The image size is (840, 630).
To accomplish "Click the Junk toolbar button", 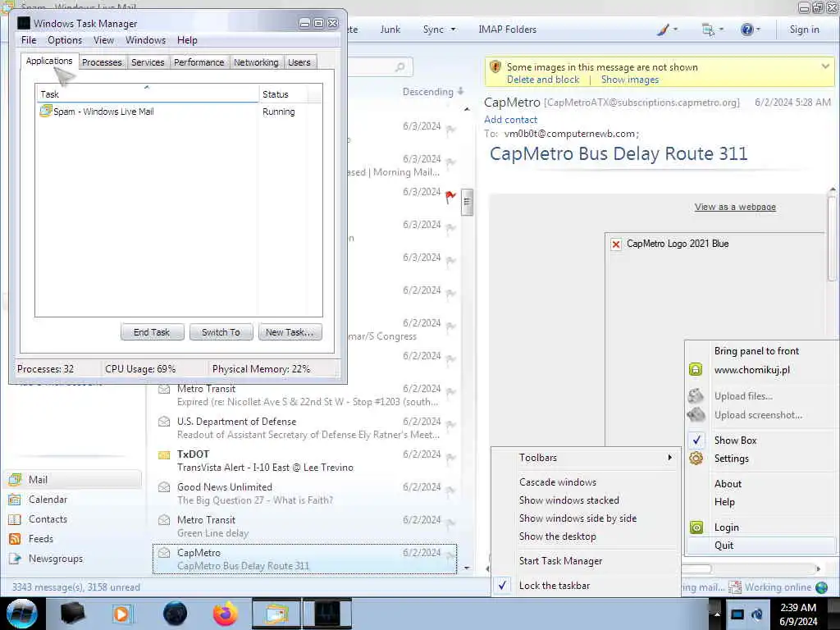I will (390, 30).
